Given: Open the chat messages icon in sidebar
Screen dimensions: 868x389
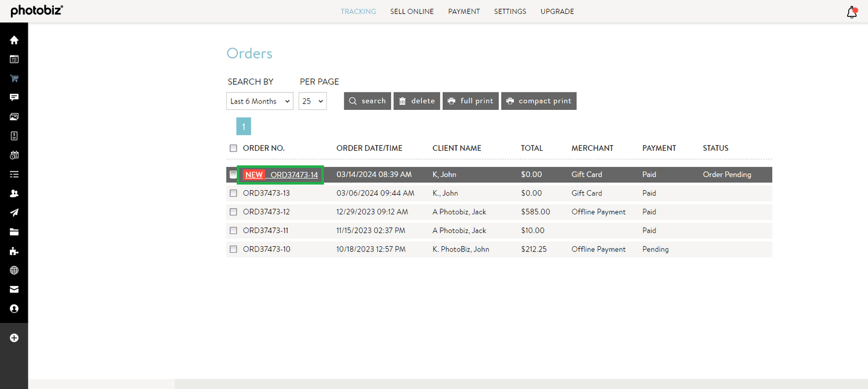Looking at the screenshot, I should [14, 97].
